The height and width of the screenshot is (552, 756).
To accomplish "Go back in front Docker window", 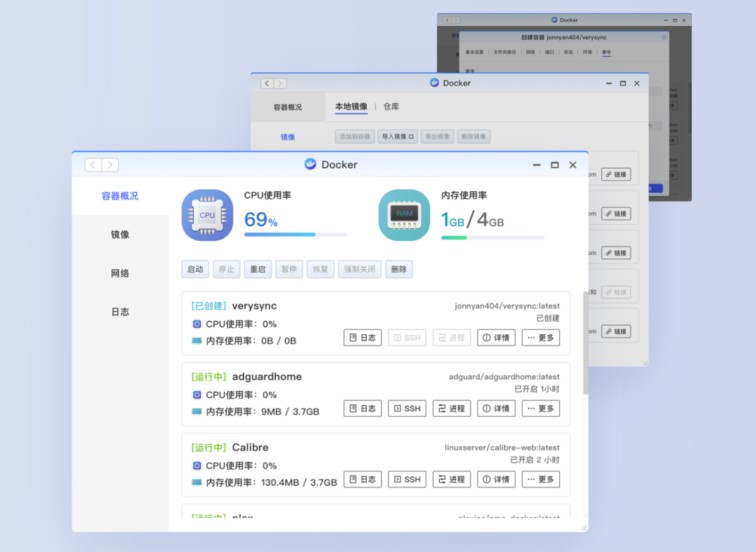I will pyautogui.click(x=94, y=165).
